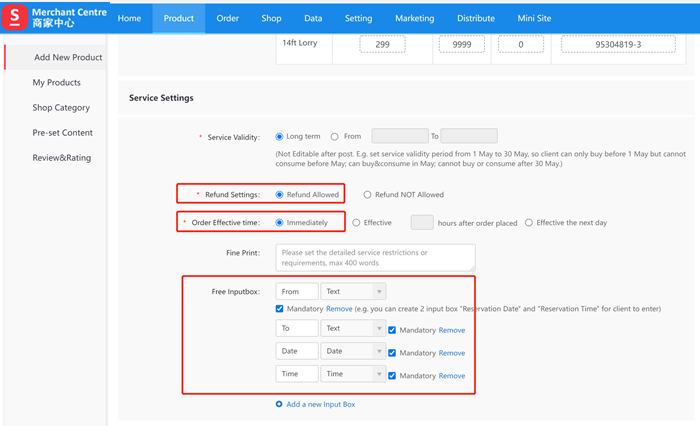Click the effective hours input box

click(x=422, y=222)
